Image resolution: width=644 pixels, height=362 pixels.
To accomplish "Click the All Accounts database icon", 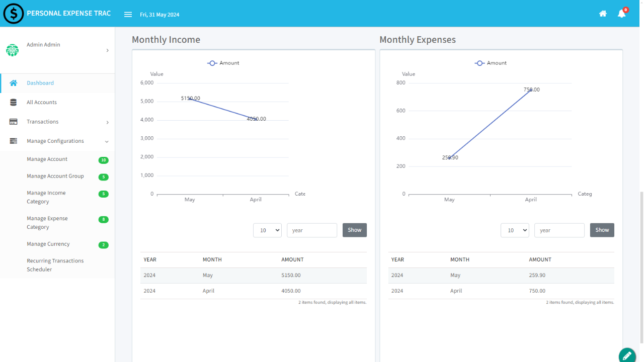I will point(14,103).
